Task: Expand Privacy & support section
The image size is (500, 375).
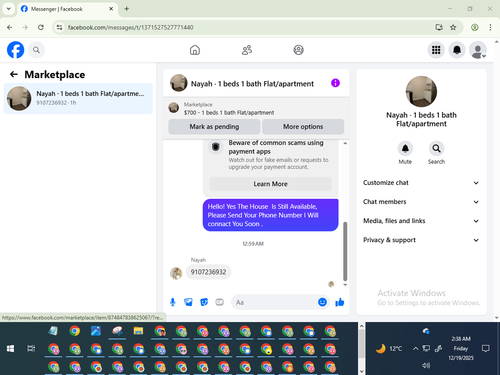Action: pos(421,240)
